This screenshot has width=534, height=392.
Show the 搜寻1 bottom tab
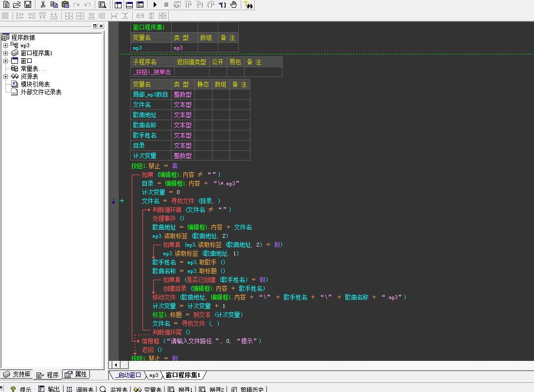click(x=180, y=389)
